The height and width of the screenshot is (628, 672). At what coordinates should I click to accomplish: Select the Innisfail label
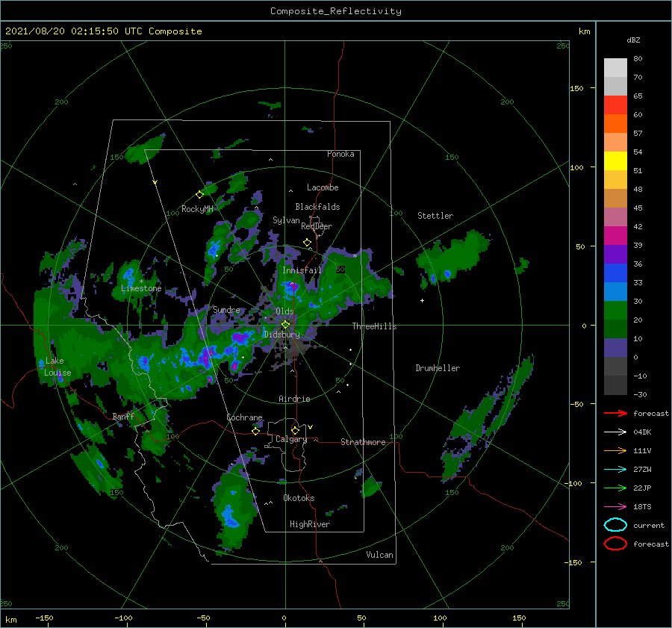[x=302, y=270]
